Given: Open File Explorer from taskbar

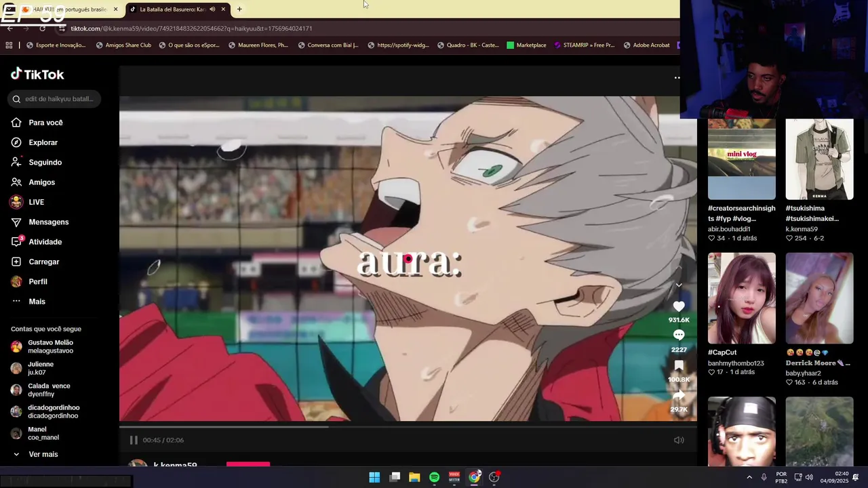Looking at the screenshot, I should click(414, 477).
